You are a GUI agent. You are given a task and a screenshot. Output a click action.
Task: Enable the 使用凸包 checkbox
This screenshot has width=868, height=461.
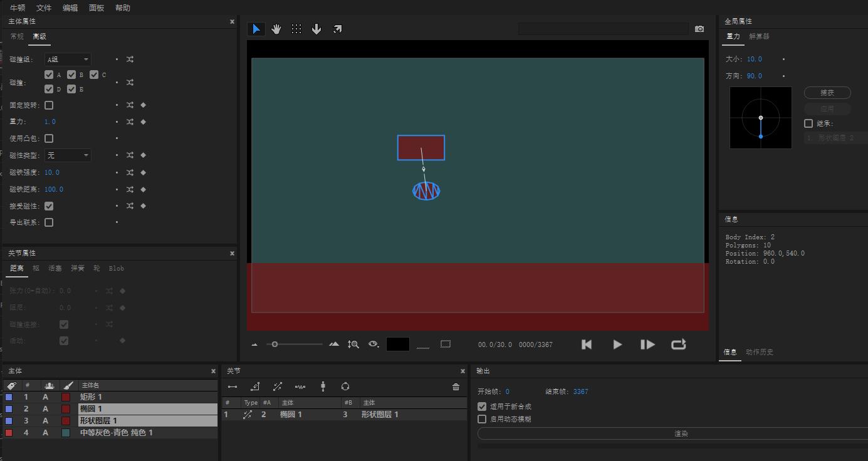click(x=49, y=138)
